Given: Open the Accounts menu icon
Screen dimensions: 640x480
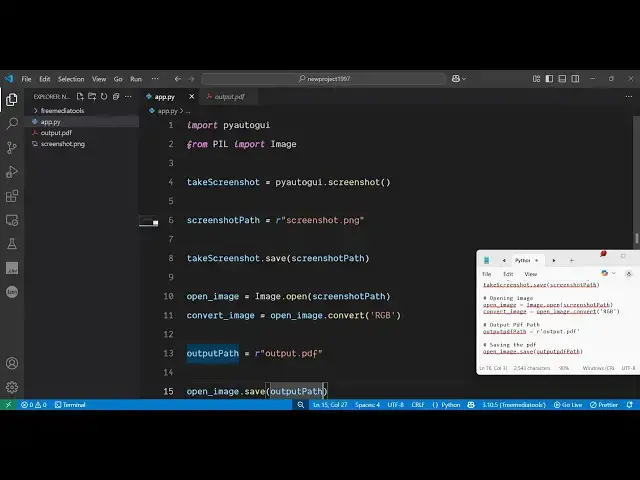Looking at the screenshot, I should pos(12,363).
